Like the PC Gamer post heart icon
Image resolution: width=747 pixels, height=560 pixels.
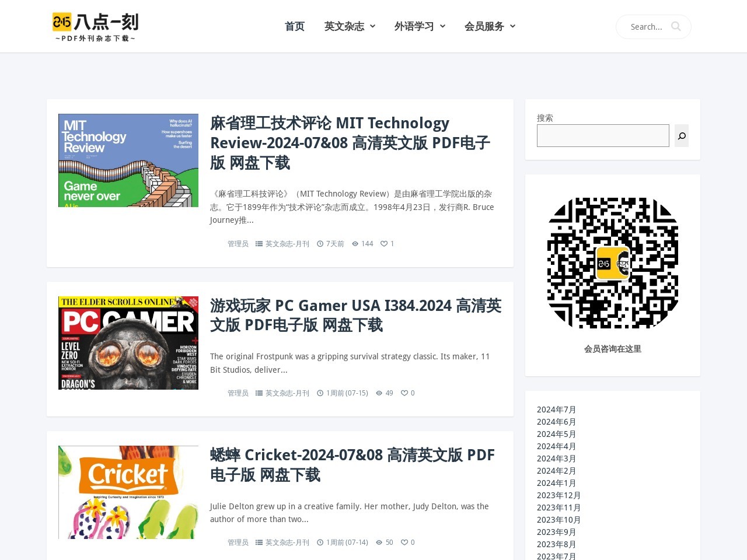click(x=404, y=393)
